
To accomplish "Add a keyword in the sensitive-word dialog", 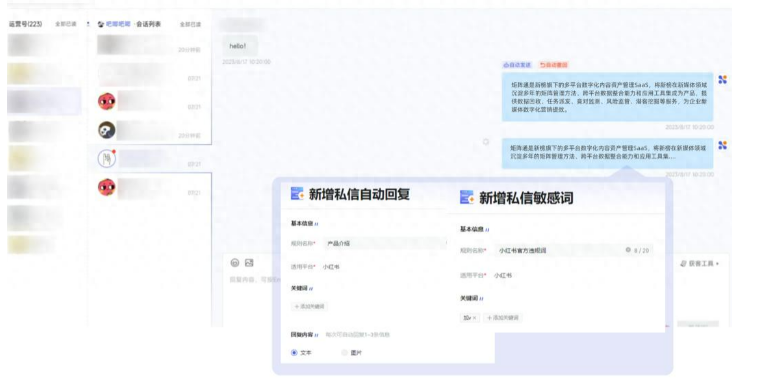I will click(x=503, y=318).
